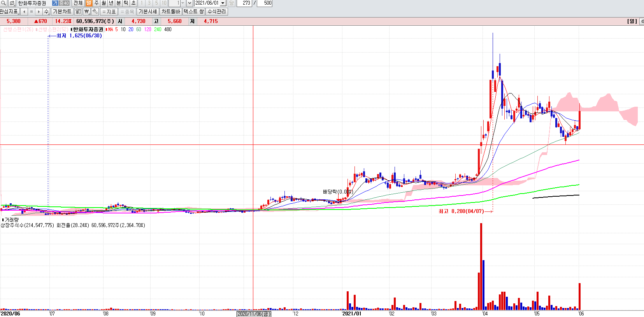Select interval preset 10
Viewport: 644px width, 317px height.
[x=164, y=3]
